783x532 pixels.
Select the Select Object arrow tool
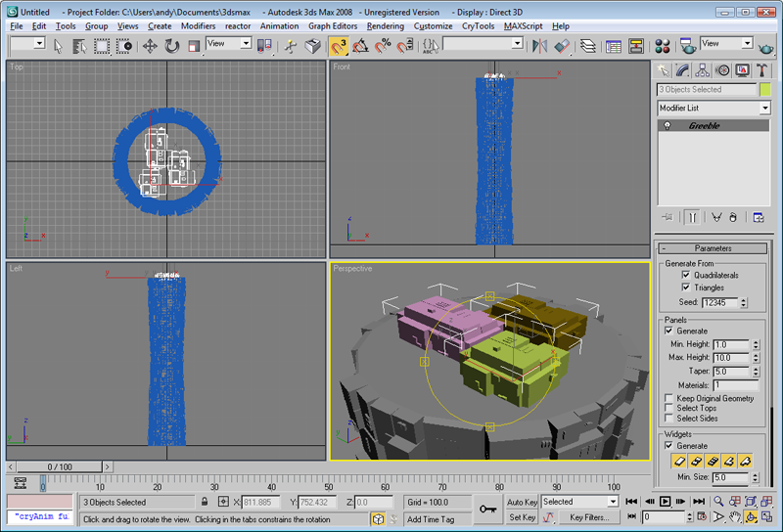point(58,46)
